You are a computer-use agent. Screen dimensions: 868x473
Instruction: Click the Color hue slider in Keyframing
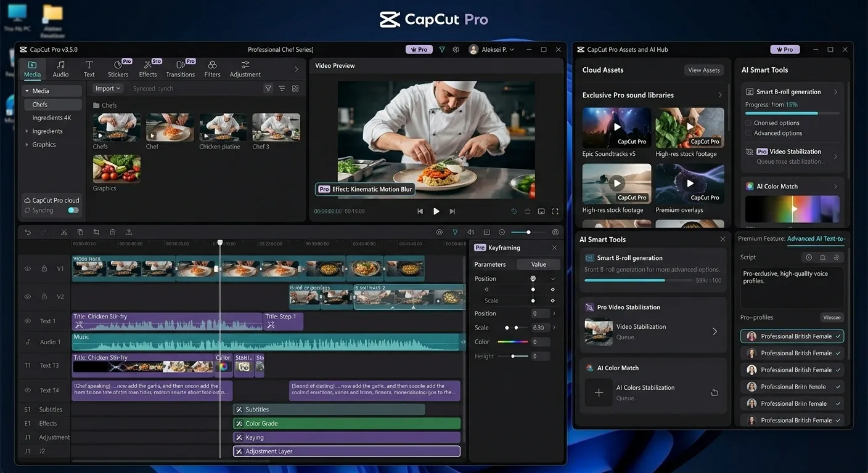(513, 342)
